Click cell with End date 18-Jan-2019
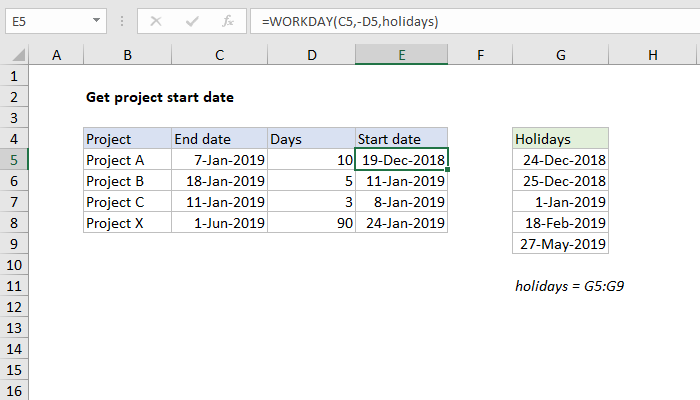Screen dimensions: 700x400 (219, 181)
